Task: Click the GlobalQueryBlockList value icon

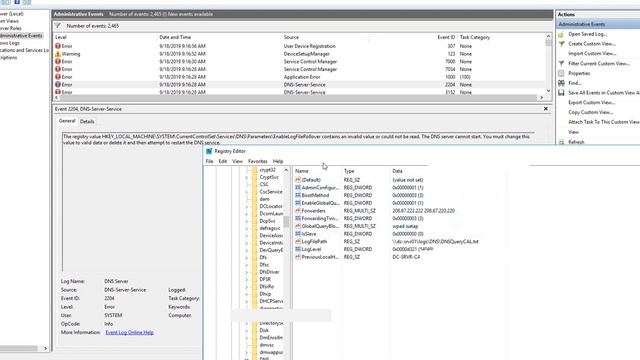Action: (x=298, y=226)
